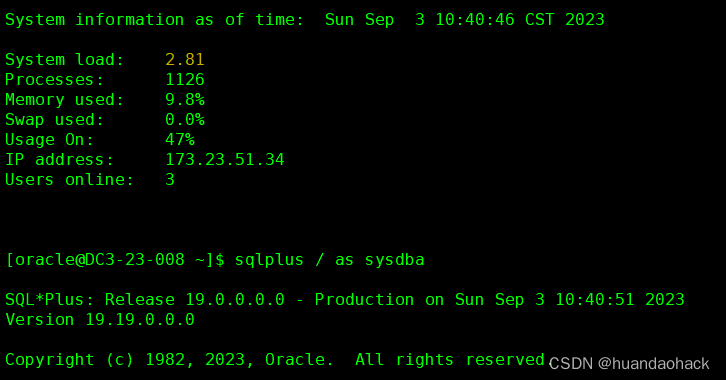Click the SQL*Plus Release 19.0.0.0.0 text
726x380 pixels.
(144, 299)
